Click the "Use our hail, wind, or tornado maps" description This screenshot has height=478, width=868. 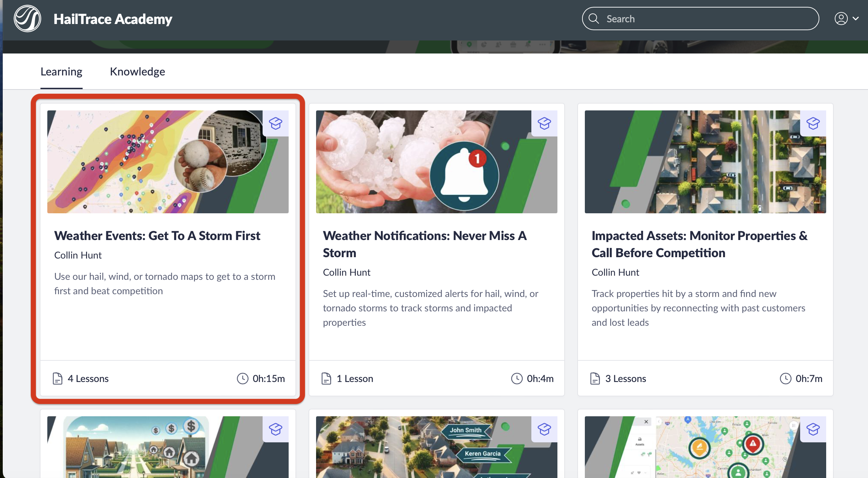[165, 284]
